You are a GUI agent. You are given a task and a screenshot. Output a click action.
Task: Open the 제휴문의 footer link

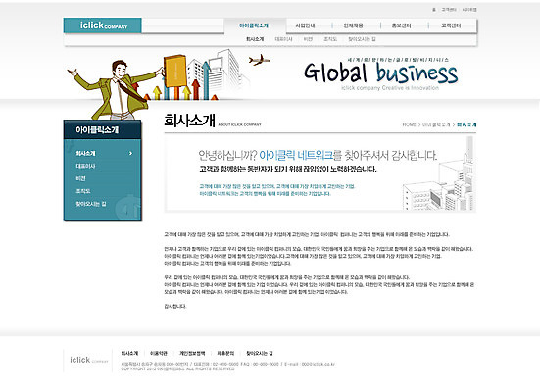coord(225,354)
